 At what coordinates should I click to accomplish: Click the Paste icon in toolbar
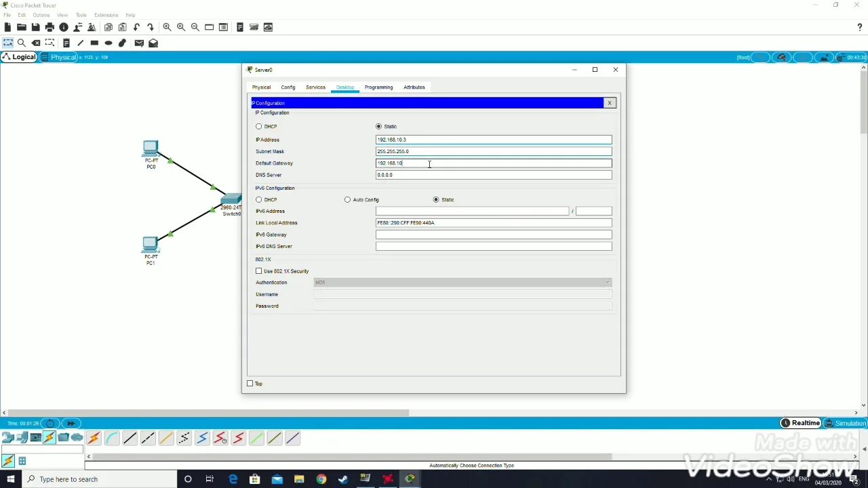click(123, 27)
